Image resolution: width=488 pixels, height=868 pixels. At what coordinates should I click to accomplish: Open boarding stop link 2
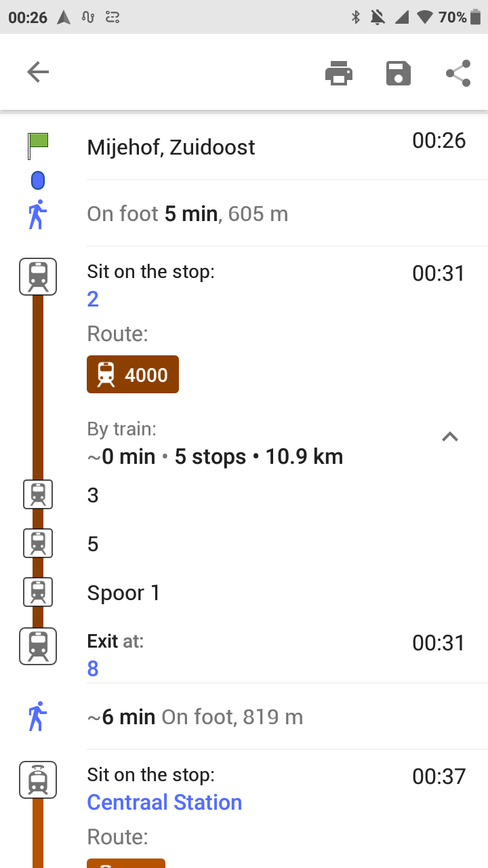coord(94,299)
